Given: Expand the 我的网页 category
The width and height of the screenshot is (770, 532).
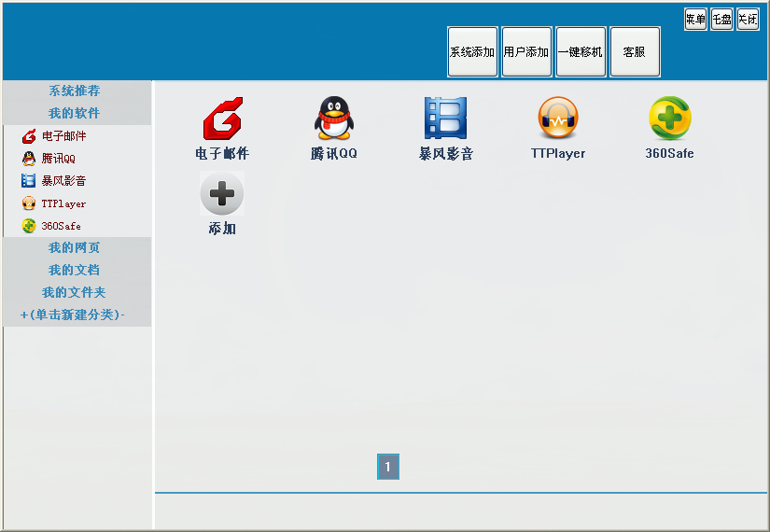Looking at the screenshot, I should 77,248.
